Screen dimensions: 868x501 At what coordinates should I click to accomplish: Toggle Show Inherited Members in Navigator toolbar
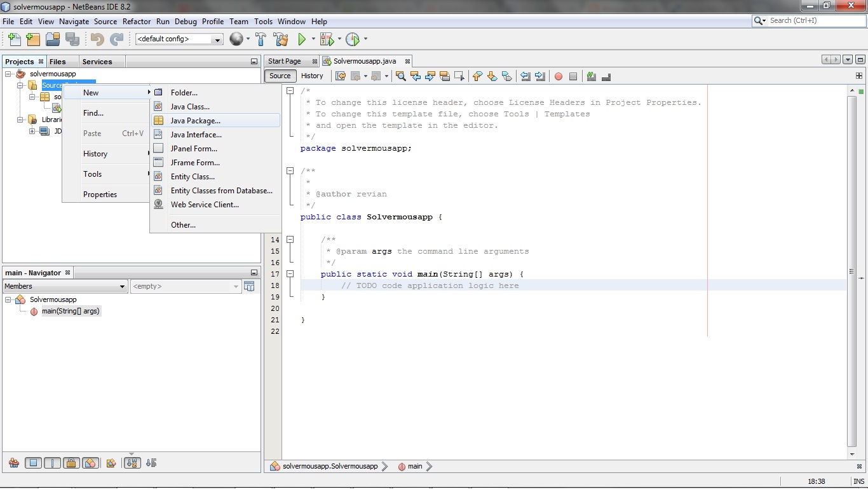tap(14, 463)
